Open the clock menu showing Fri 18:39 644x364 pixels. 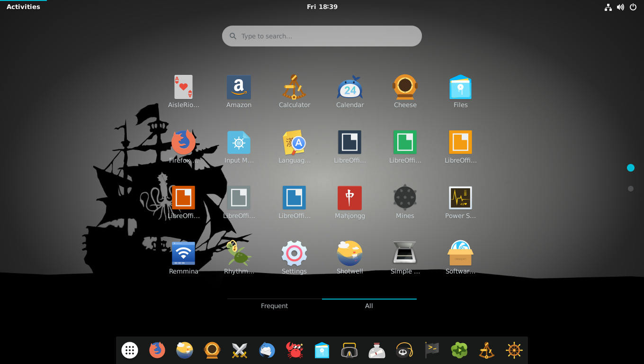(x=322, y=7)
